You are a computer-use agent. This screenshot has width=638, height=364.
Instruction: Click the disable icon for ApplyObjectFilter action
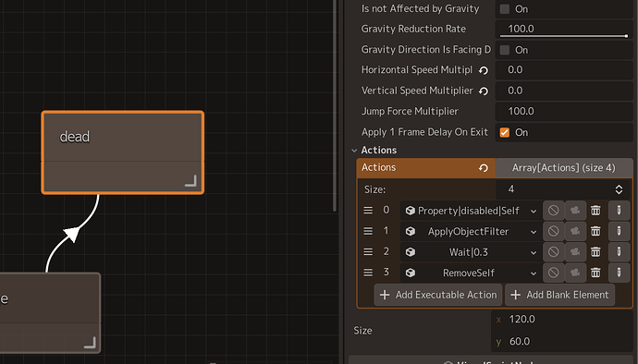coord(553,231)
